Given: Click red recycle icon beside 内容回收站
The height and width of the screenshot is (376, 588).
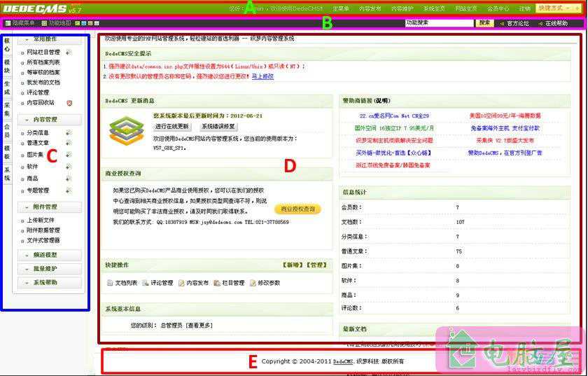Looking at the screenshot, I should (69, 103).
